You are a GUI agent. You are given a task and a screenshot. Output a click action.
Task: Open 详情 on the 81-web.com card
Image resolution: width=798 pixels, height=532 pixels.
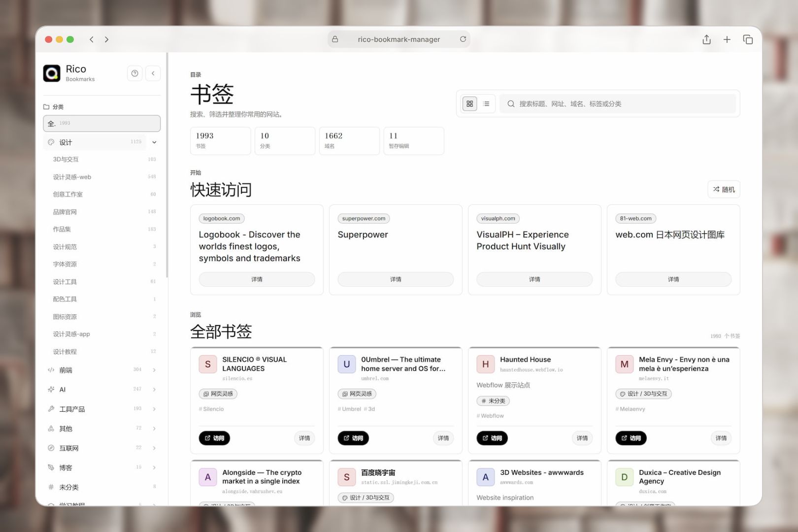pos(673,279)
